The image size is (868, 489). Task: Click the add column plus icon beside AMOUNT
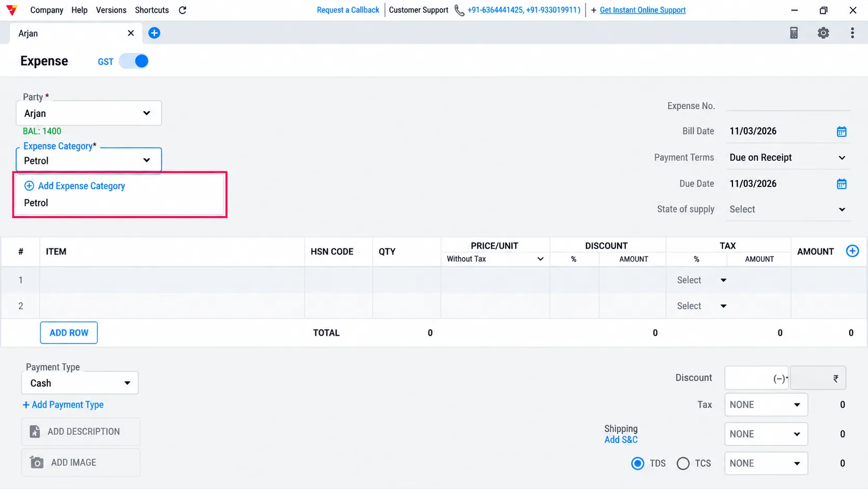click(x=852, y=252)
